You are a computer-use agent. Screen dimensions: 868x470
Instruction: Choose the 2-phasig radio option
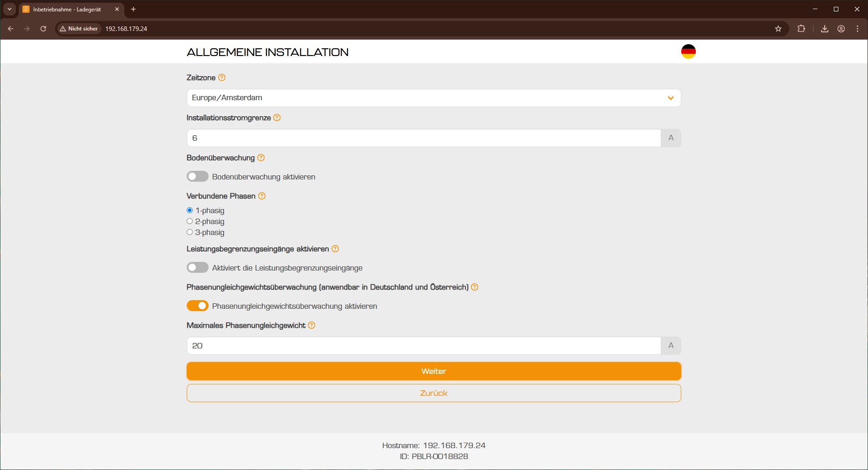point(190,221)
